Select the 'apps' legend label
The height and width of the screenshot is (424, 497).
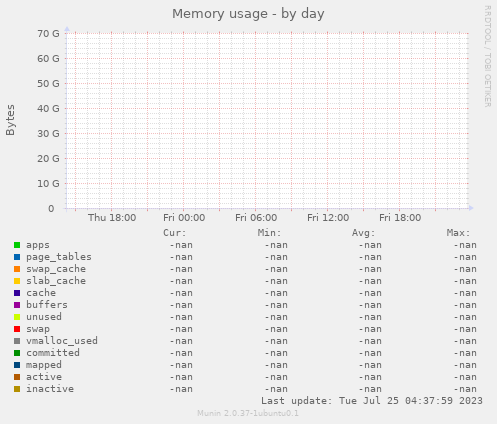pyautogui.click(x=38, y=245)
